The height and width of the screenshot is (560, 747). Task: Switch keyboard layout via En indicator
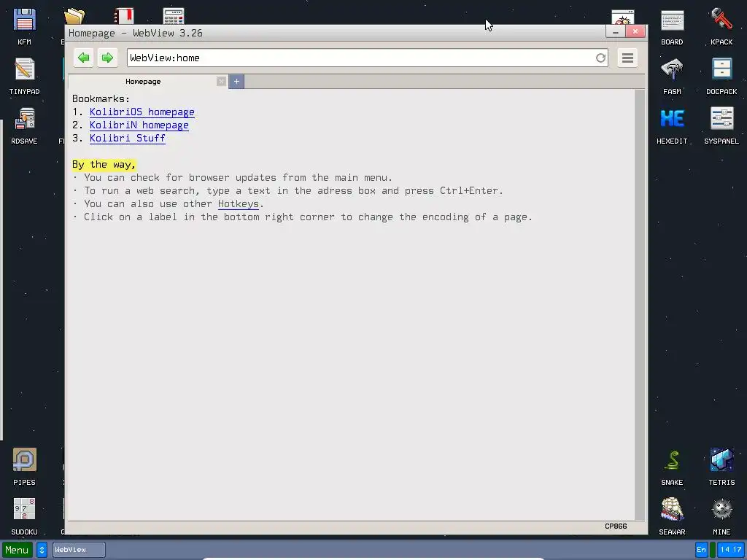click(701, 550)
